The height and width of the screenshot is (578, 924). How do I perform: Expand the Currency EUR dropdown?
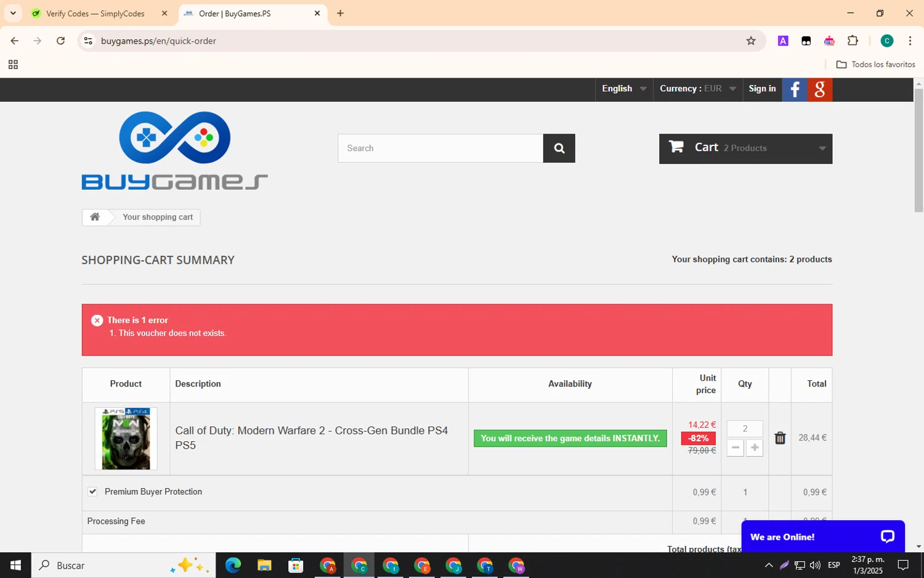point(698,89)
